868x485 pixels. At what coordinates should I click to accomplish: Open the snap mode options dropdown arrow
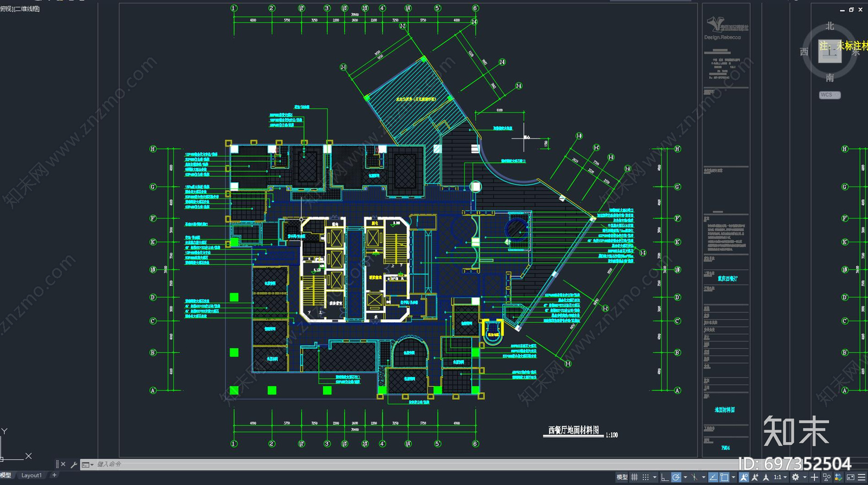[655, 477]
